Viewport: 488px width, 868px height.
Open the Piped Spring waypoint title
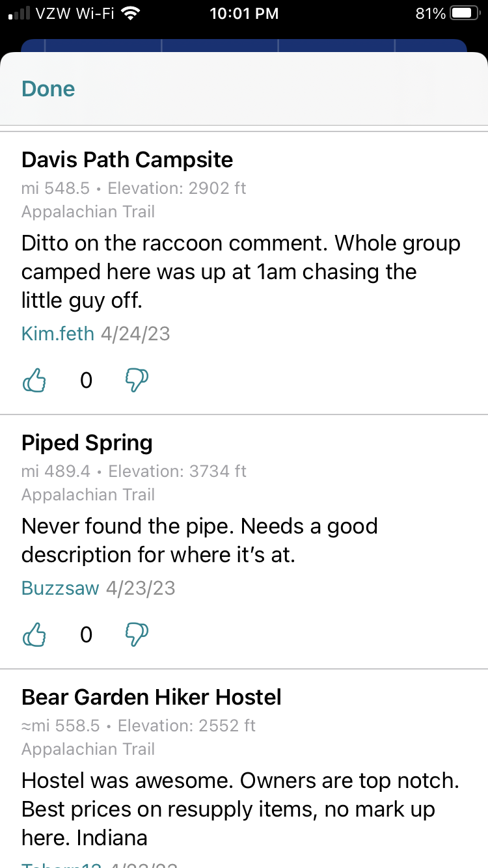[87, 443]
